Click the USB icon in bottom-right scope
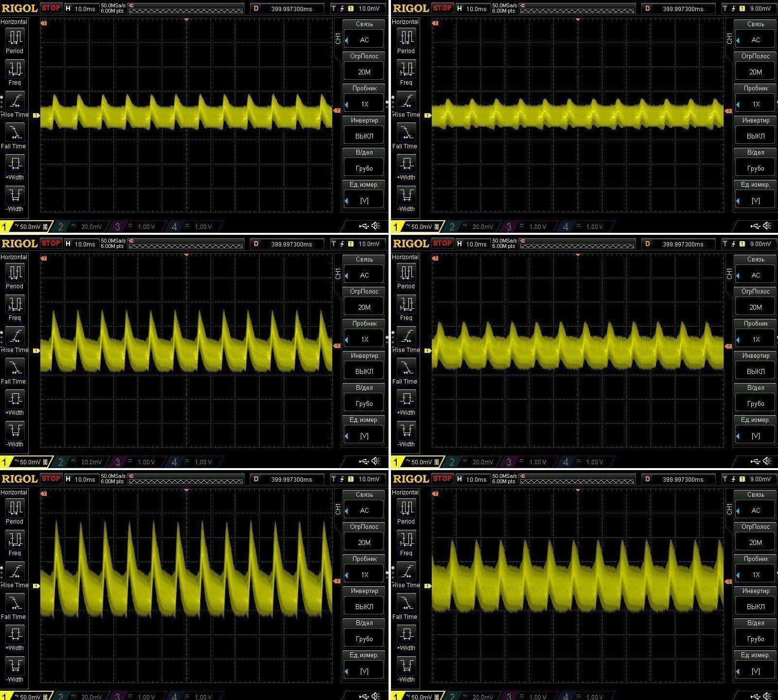778x700 pixels. pyautogui.click(x=755, y=697)
